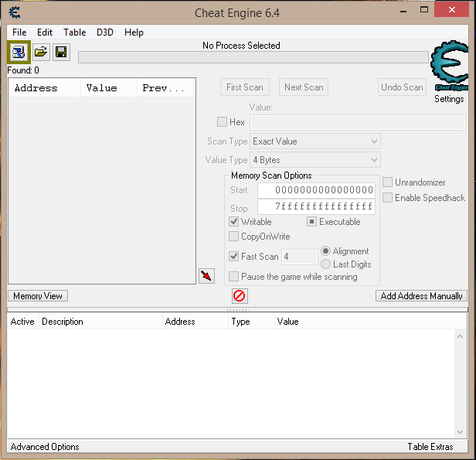Toggle the Hex checkbox
Viewport: 476px width, 460px height.
tap(222, 122)
